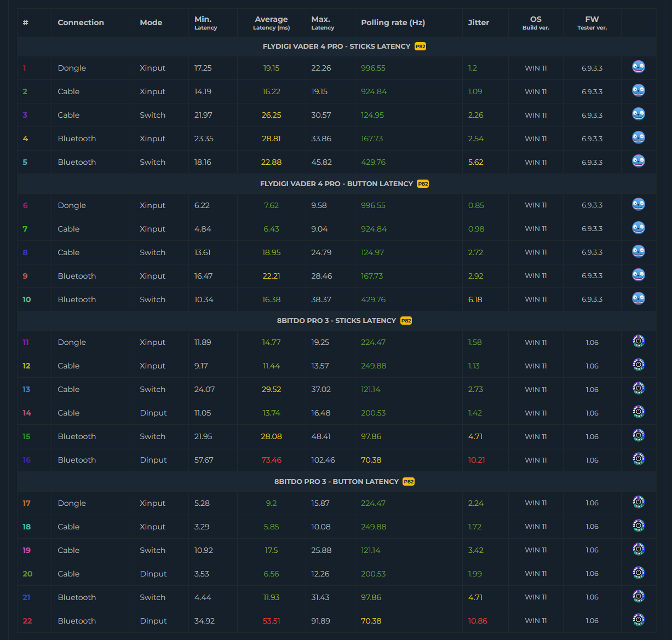Click tester avatar icon in row 18
Viewport: 672px width, 640px height.
[x=638, y=526]
